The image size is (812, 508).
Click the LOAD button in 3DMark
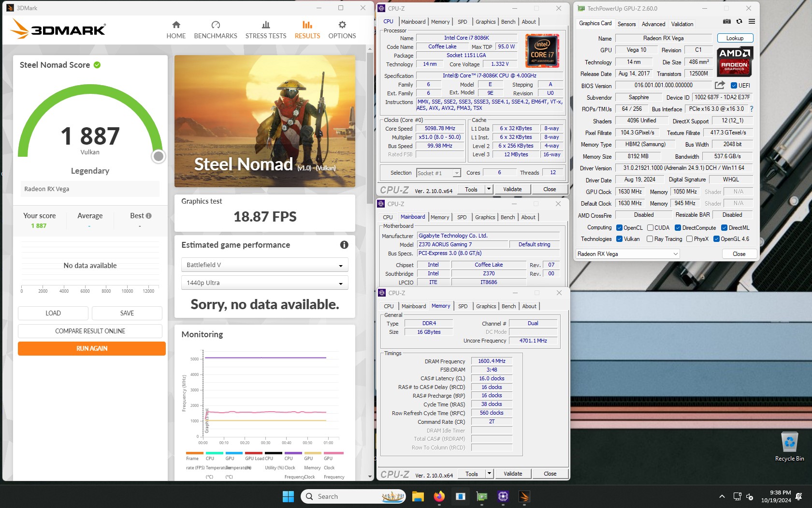[x=53, y=313]
